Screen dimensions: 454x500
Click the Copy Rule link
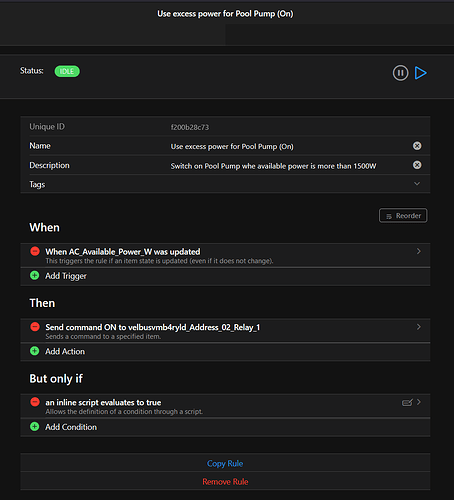click(225, 463)
